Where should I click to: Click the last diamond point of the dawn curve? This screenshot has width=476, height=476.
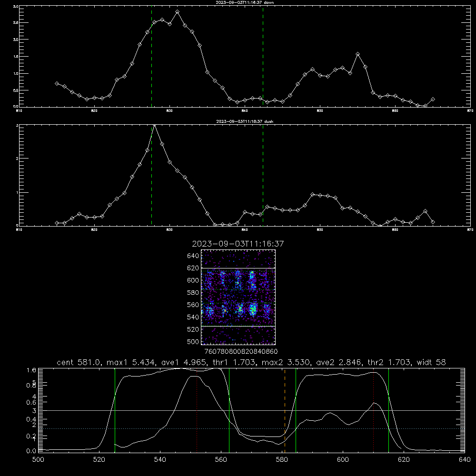433,99
